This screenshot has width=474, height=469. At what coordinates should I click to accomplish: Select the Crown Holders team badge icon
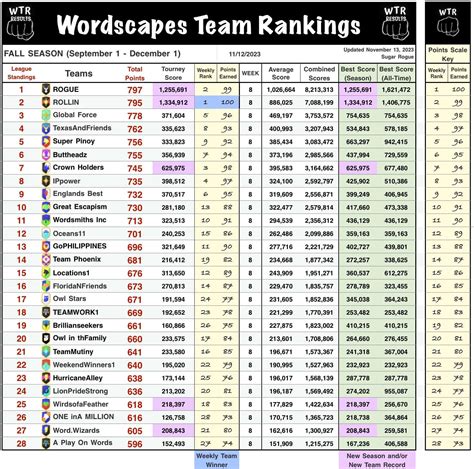pyautogui.click(x=46, y=168)
